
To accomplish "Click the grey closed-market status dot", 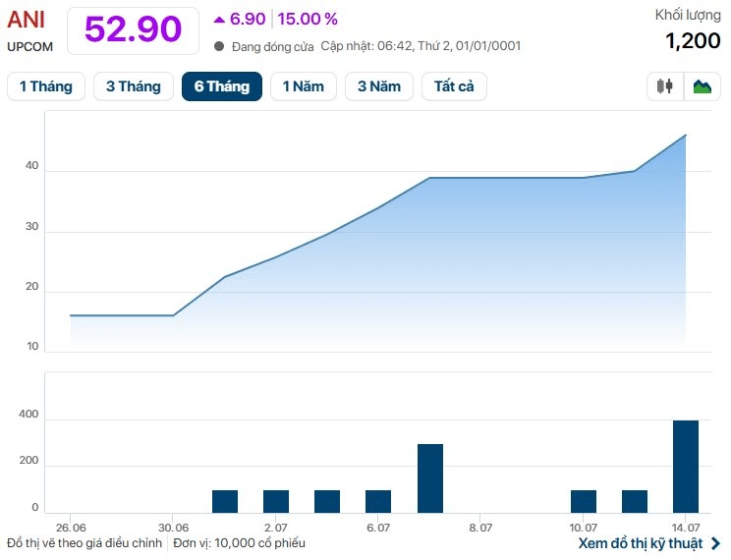I will (x=219, y=46).
